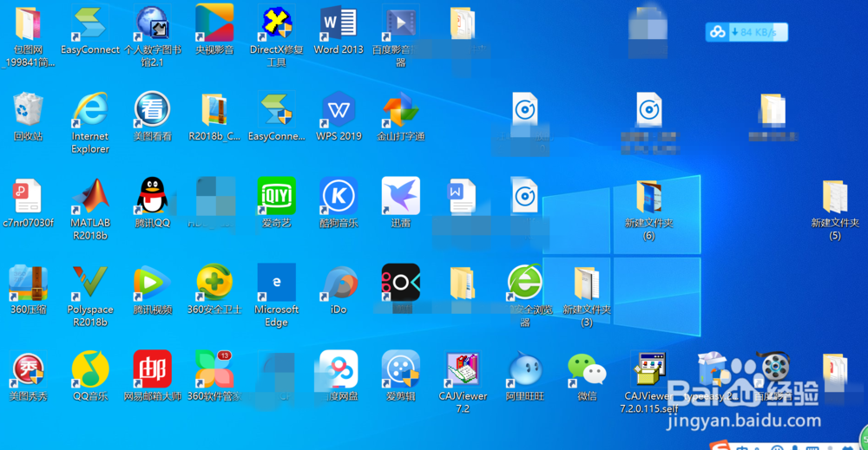This screenshot has width=868, height=450.
Task: Launch 迅雷 download manager icon
Action: pyautogui.click(x=401, y=196)
